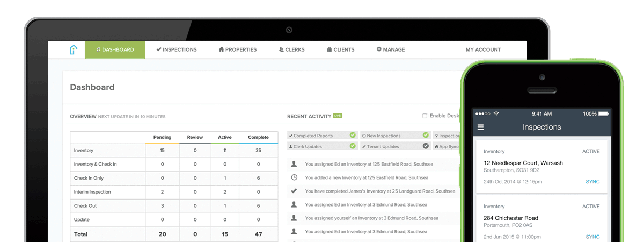
Task: Enable the Tenant Updates filter
Action: point(426,146)
